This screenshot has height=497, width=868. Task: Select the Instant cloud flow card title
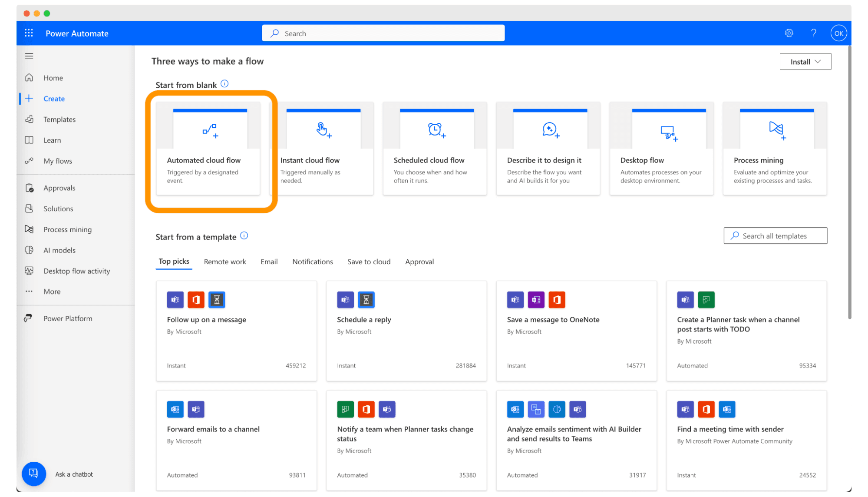[310, 160]
